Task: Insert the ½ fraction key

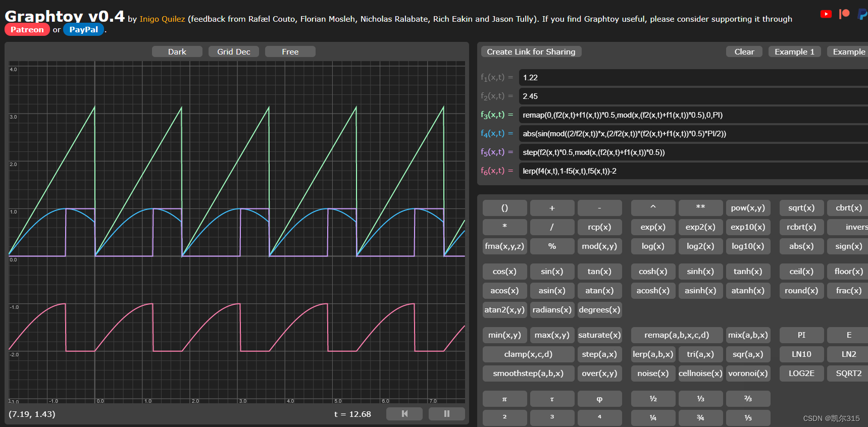Action: (x=653, y=399)
